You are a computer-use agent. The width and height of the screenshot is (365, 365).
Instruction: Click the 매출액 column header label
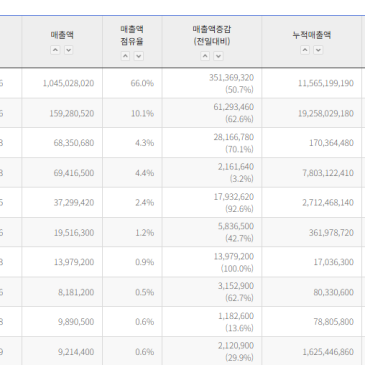pyautogui.click(x=62, y=35)
